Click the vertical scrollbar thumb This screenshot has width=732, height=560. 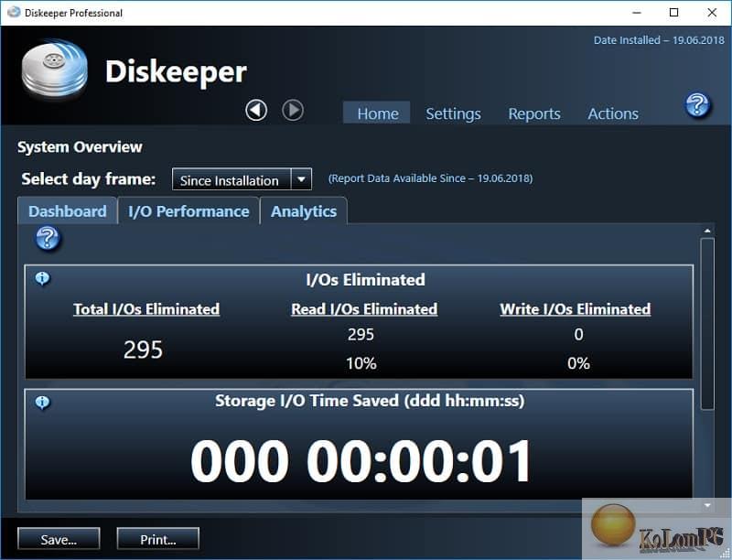tap(707, 324)
